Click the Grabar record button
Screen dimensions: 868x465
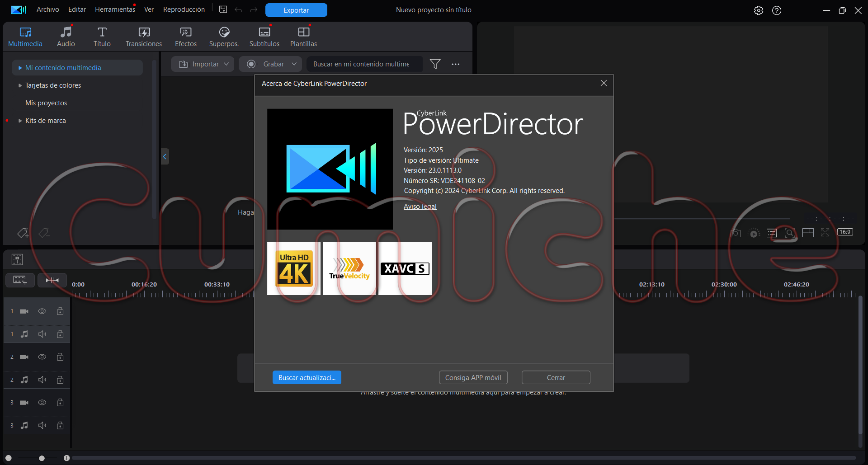point(267,64)
